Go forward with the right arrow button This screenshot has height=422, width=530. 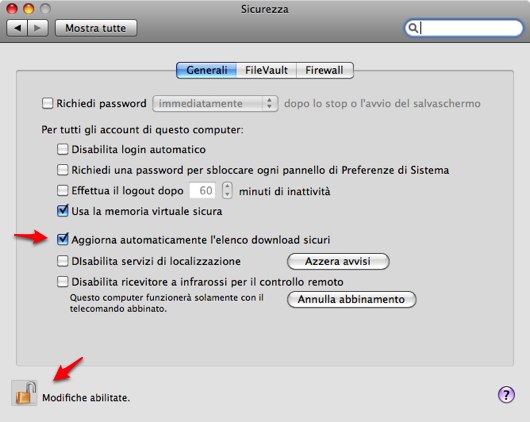coord(38,28)
